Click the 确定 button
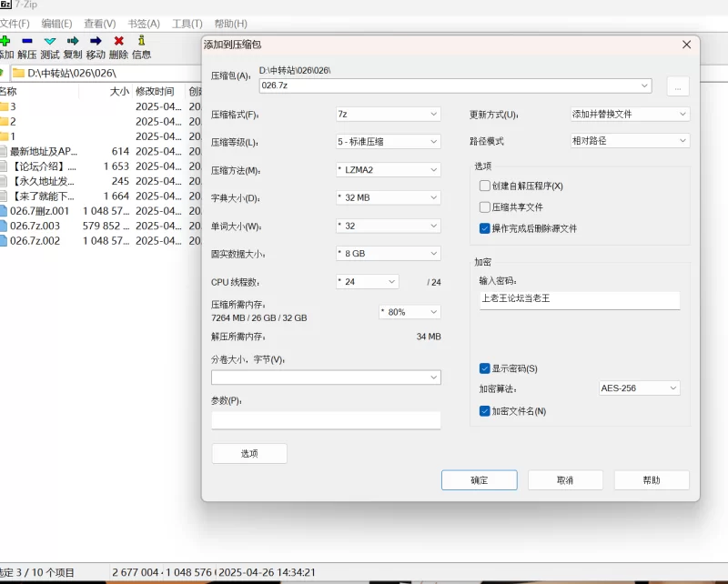Screen dimensions: 728x584 [480, 480]
